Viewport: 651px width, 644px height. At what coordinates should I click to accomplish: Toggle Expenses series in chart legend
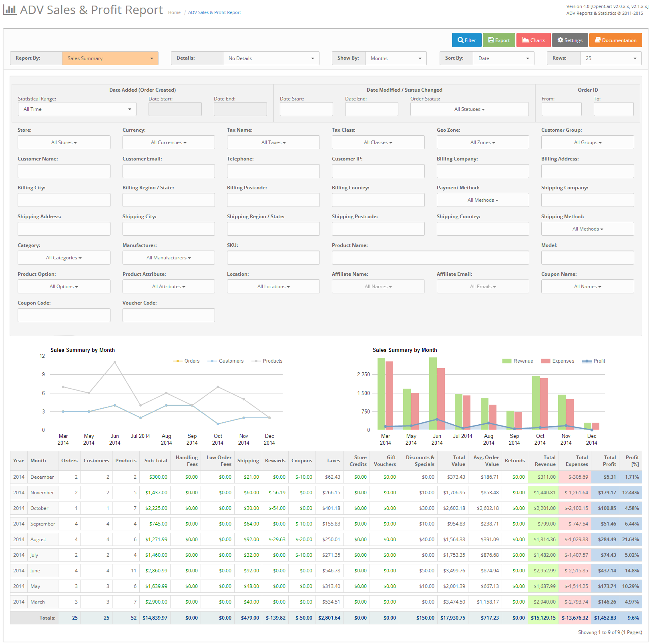click(x=557, y=361)
